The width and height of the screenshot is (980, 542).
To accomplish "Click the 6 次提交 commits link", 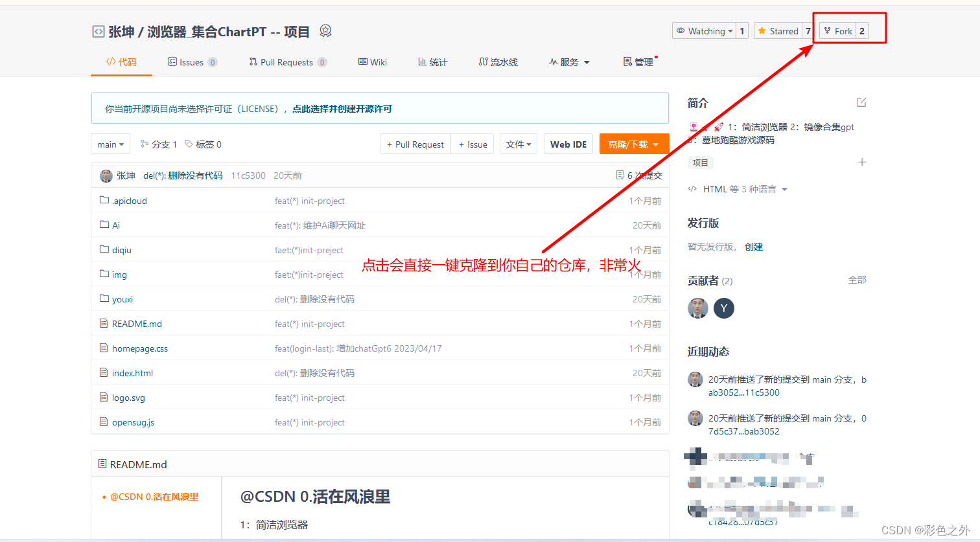I will click(639, 175).
